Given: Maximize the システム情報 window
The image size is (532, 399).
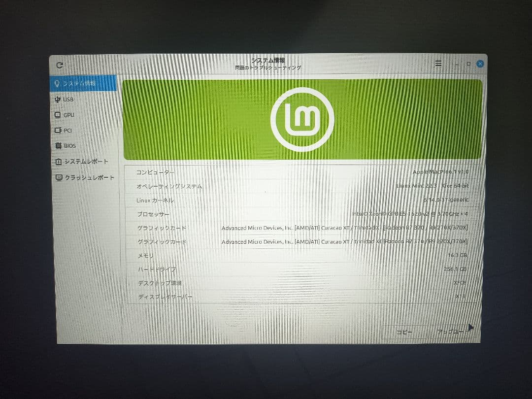Looking at the screenshot, I should [x=468, y=64].
